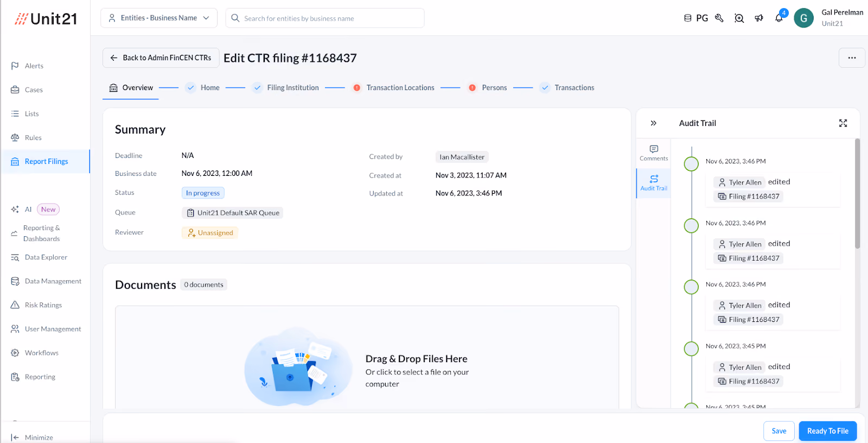Click the PG database icon
The width and height of the screenshot is (868, 443).
coord(688,18)
